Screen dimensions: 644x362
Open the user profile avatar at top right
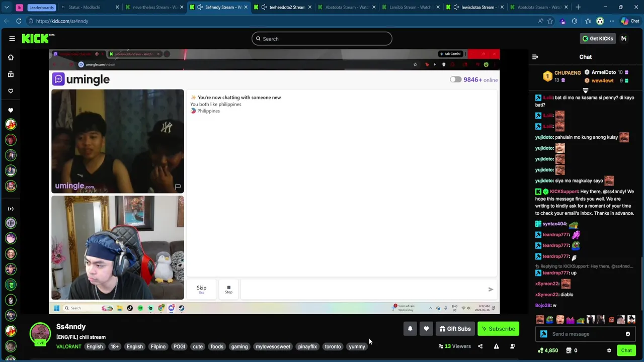(624, 39)
